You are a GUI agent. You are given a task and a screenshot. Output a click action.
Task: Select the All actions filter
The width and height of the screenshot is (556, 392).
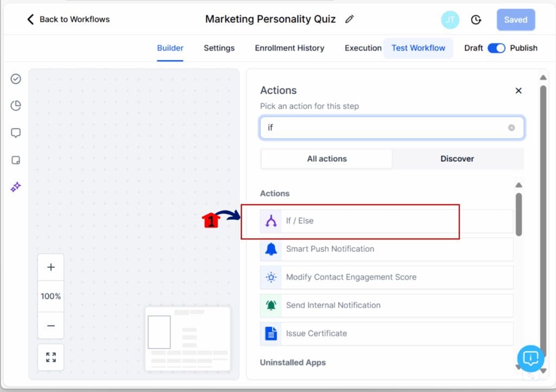326,159
